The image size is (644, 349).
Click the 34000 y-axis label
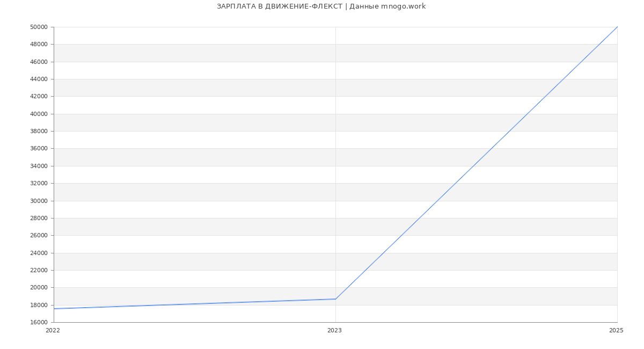(x=39, y=166)
